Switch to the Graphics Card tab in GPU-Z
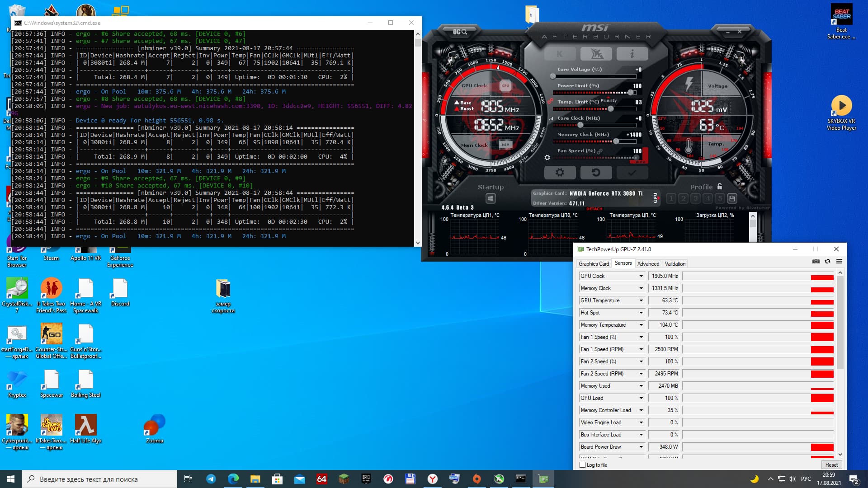The image size is (868, 488). tap(594, 264)
